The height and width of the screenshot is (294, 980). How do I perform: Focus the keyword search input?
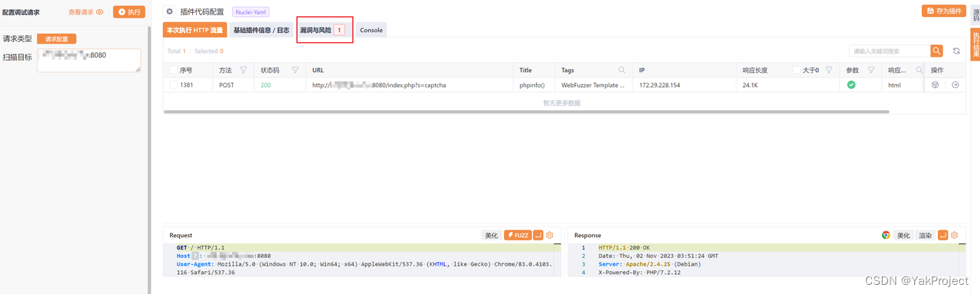click(x=890, y=51)
